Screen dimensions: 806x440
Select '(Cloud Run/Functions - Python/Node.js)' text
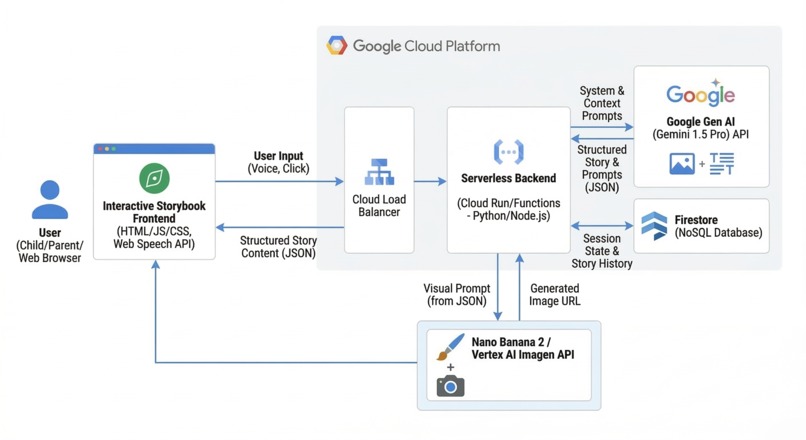pyautogui.click(x=508, y=210)
